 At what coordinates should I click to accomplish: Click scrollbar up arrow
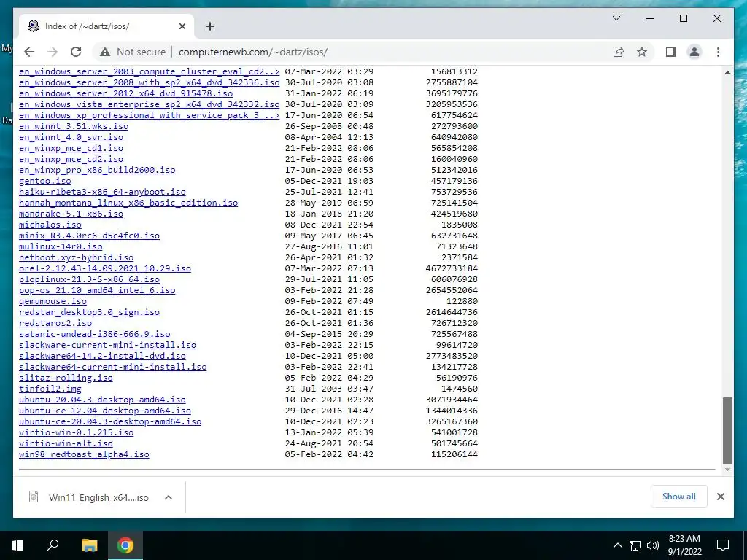point(727,72)
